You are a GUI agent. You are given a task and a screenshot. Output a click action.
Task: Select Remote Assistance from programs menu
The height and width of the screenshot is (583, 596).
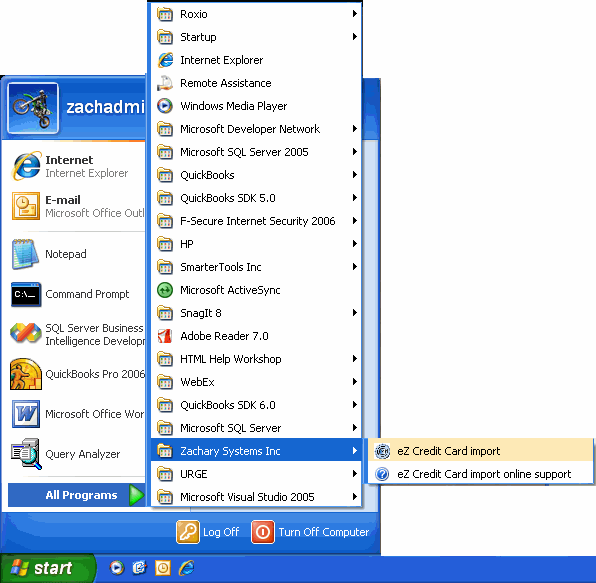coord(256,83)
